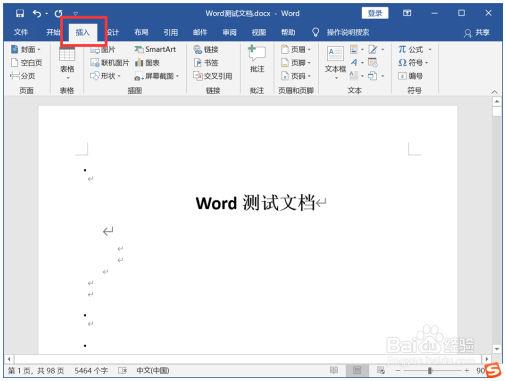Screen dimensions: 506x381
Task: Insert a bookmark with 书签
Action: [x=206, y=63]
